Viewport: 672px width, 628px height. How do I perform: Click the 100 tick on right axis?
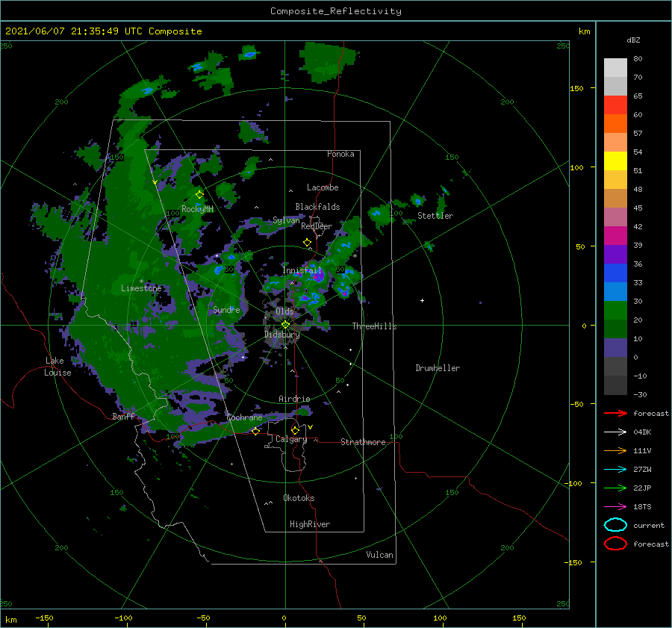pos(576,167)
